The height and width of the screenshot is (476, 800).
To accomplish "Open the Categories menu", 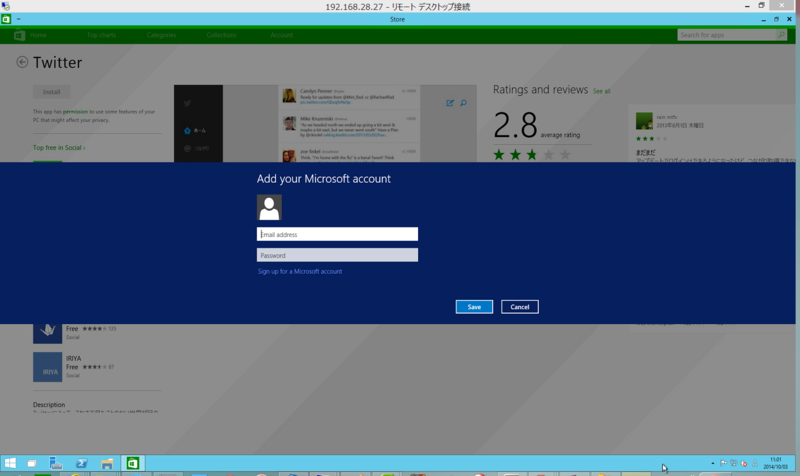I will 161,35.
